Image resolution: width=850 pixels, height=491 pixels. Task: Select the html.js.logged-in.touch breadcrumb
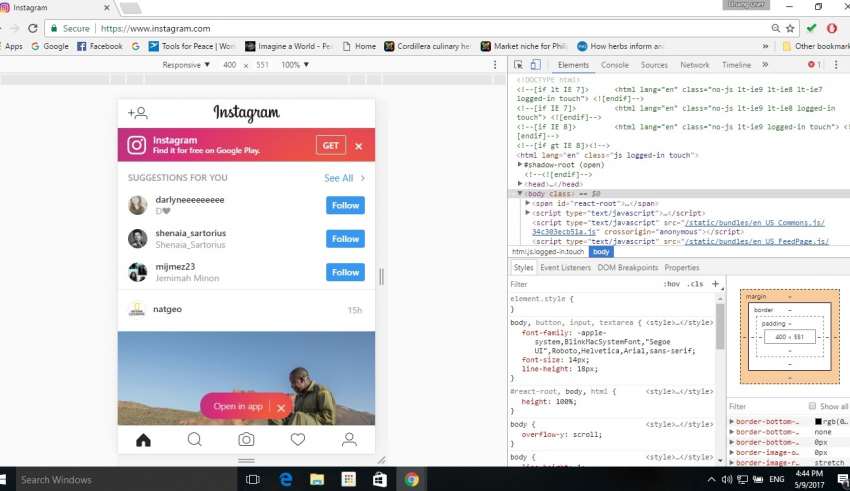point(548,252)
